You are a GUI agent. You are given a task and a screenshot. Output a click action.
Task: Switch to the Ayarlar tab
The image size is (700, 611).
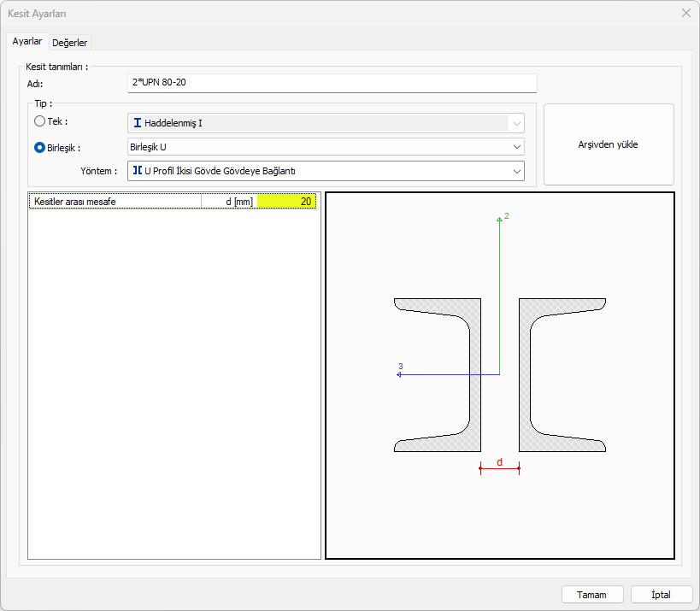click(27, 41)
